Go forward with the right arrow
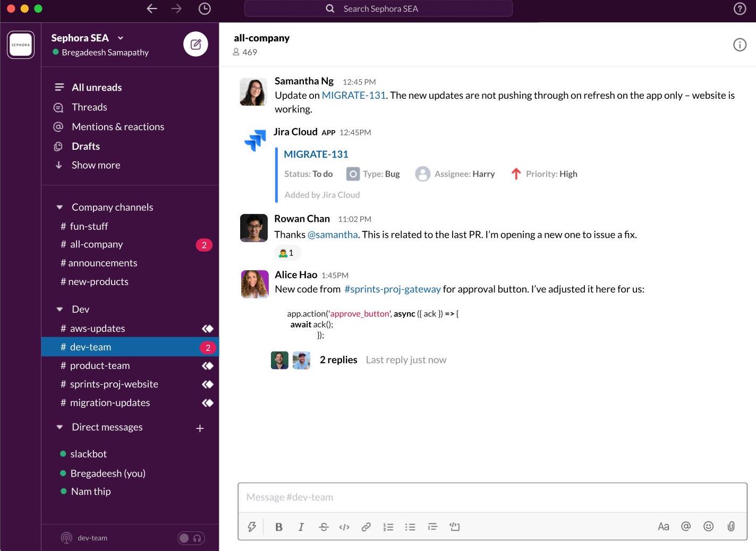This screenshot has width=756, height=551. click(176, 8)
